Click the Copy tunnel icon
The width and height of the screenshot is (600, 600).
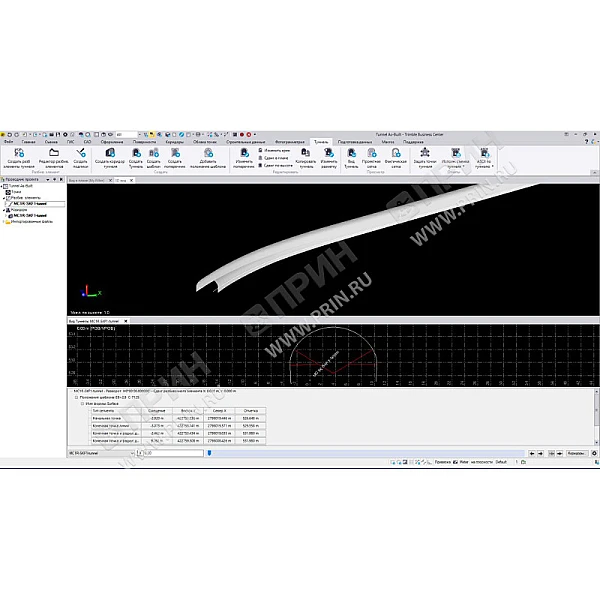click(x=308, y=155)
